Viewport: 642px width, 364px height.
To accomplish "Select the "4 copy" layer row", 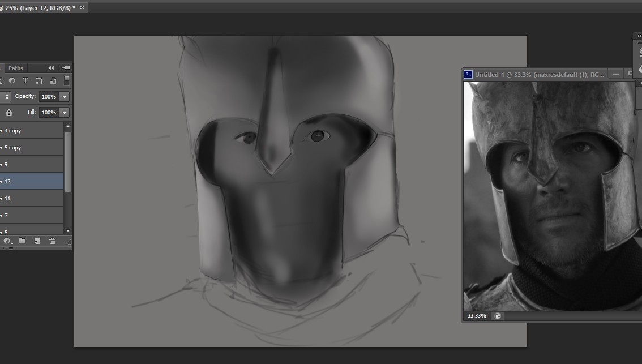I will click(x=32, y=130).
